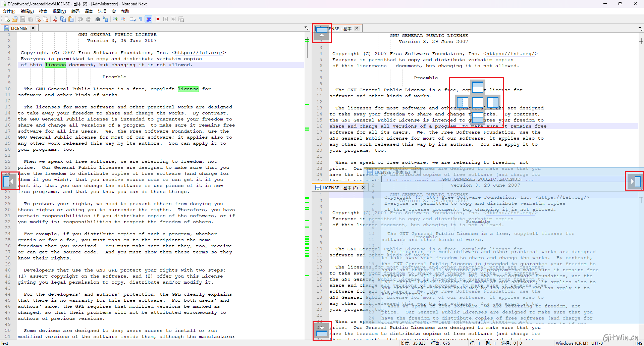Toggle show all characters pilcrow icon
Viewport: 644px width, 346px height.
141,19
